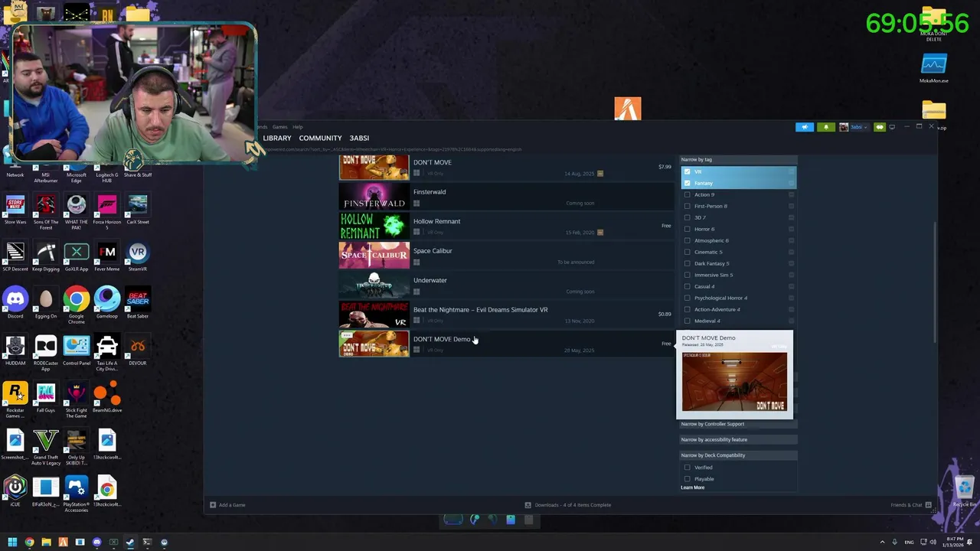
Task: Exclude the Action tag filter
Action: click(791, 194)
